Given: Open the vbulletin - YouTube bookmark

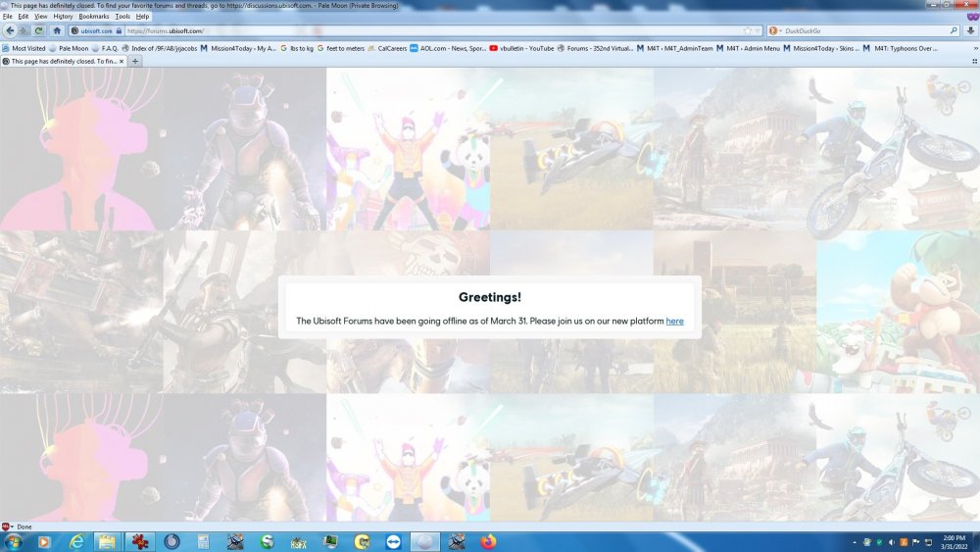Looking at the screenshot, I should coord(522,48).
